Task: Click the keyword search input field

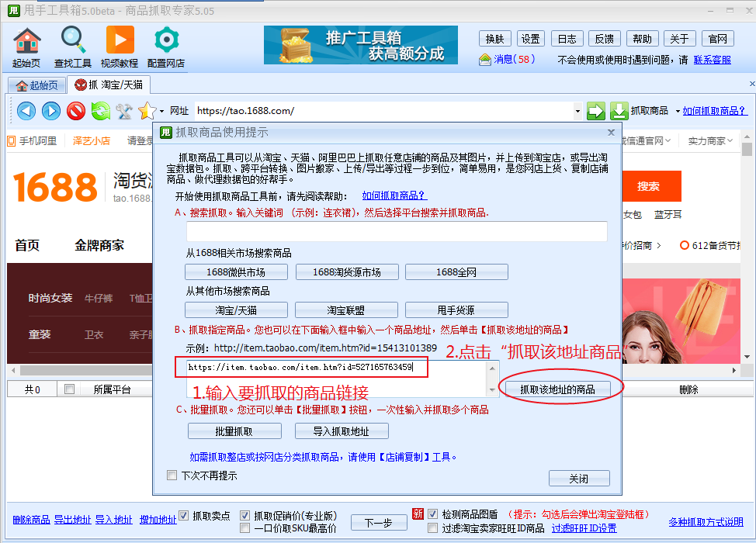Action: 397,231
